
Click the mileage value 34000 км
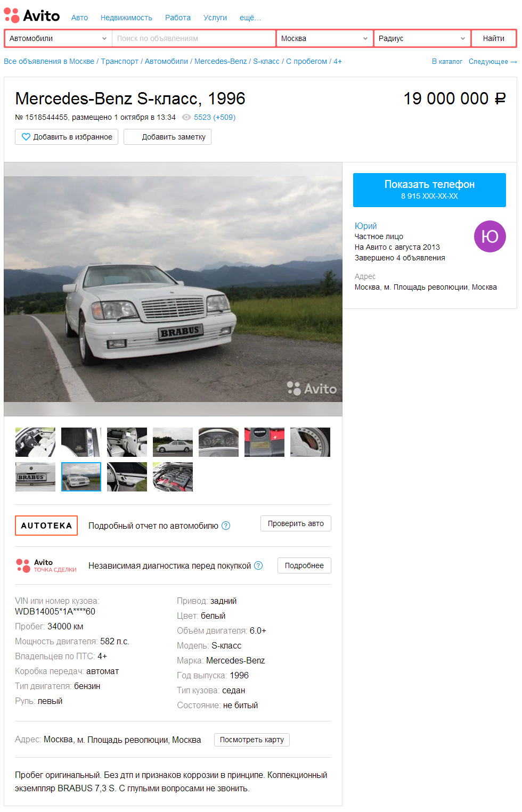click(x=65, y=626)
